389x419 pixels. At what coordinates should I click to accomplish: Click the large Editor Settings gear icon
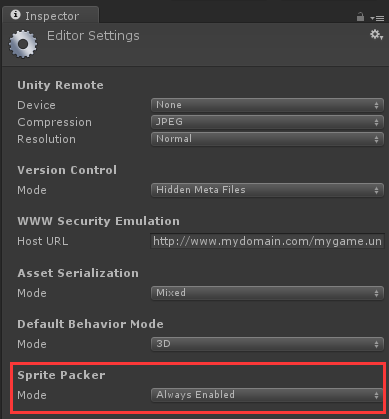23,44
